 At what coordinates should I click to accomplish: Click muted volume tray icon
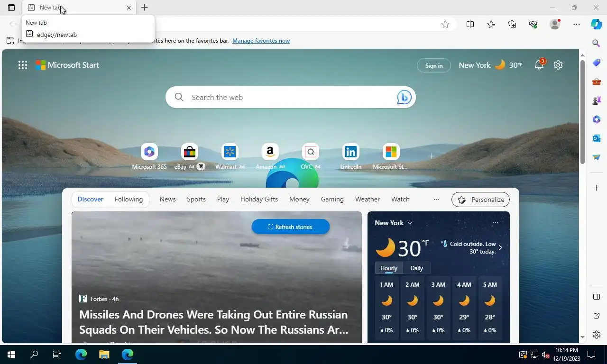tap(545, 355)
